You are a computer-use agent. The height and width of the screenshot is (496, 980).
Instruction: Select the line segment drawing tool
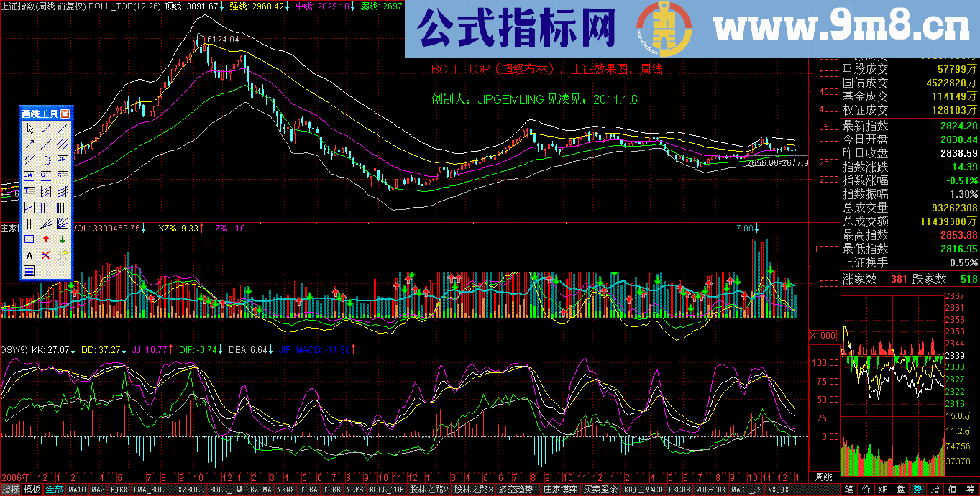[x=47, y=128]
